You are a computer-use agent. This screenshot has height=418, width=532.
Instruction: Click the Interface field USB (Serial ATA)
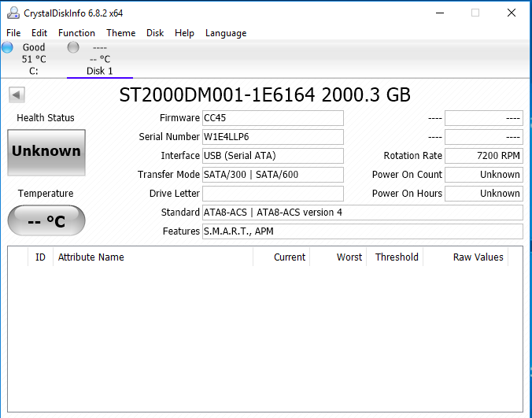tap(273, 156)
